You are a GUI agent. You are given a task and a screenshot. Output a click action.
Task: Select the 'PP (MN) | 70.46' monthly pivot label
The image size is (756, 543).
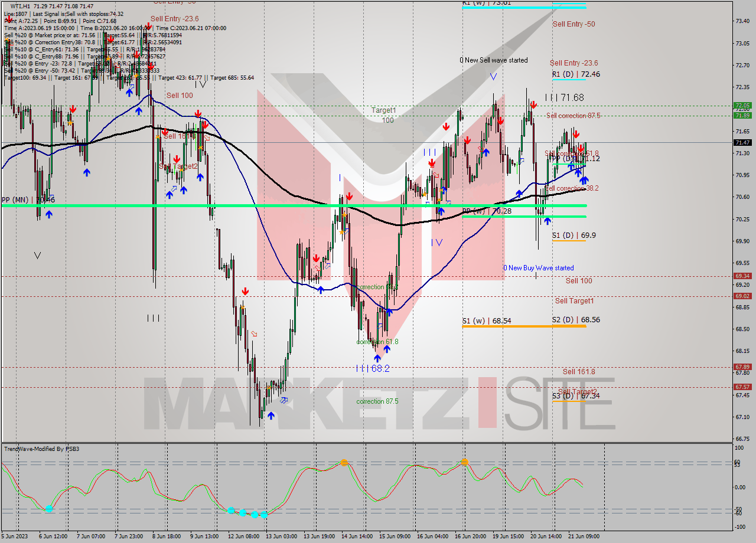click(28, 200)
